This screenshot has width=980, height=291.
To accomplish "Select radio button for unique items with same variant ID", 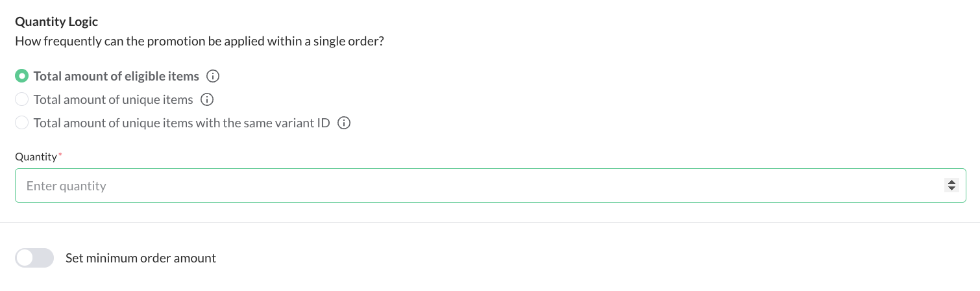I will (x=22, y=123).
